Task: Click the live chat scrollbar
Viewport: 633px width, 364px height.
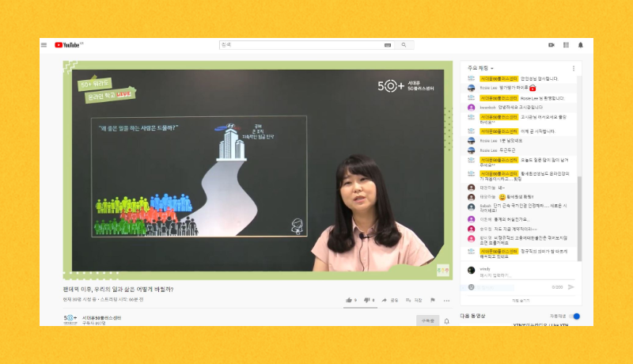Action: (578, 158)
